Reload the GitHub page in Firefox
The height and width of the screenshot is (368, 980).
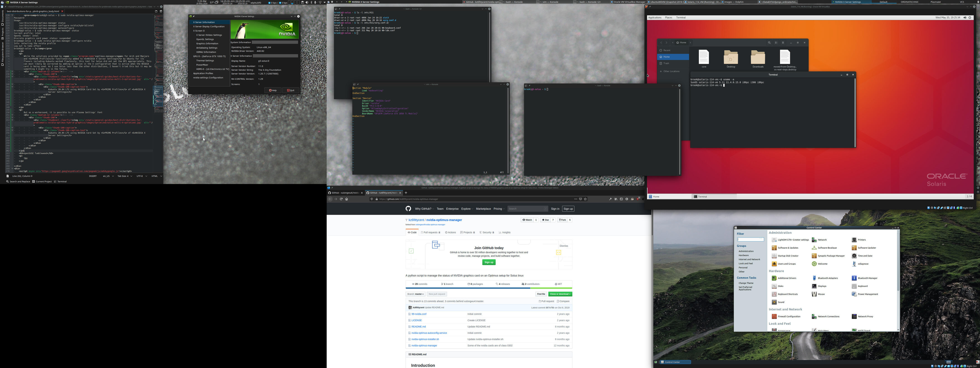(x=341, y=199)
